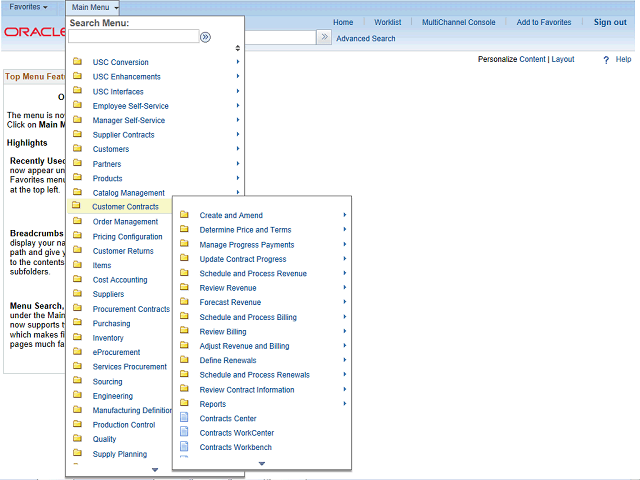Click the Sign out link

pyautogui.click(x=610, y=22)
